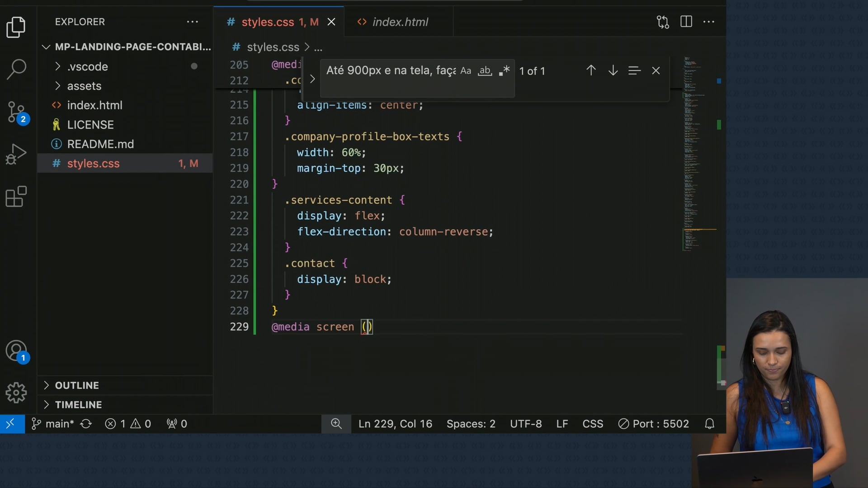Screen dimensions: 868x488
Task: Expand the OUTLINE section
Action: click(77, 385)
